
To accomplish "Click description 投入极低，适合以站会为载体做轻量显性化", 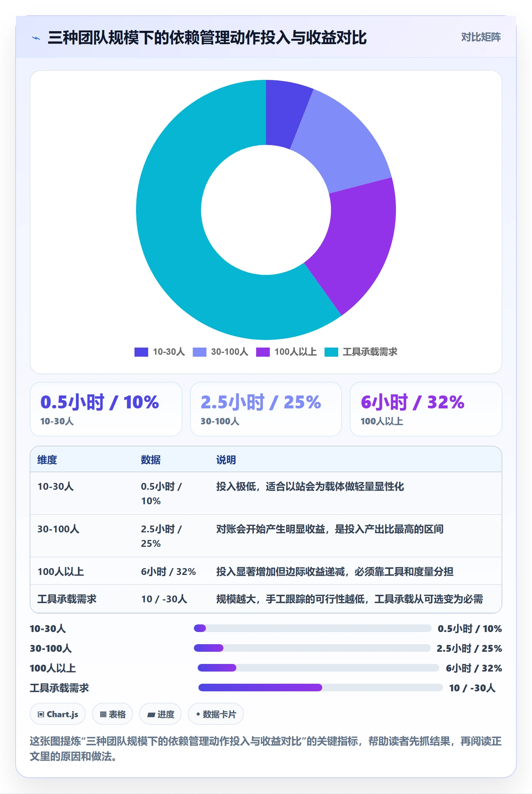I will (310, 486).
